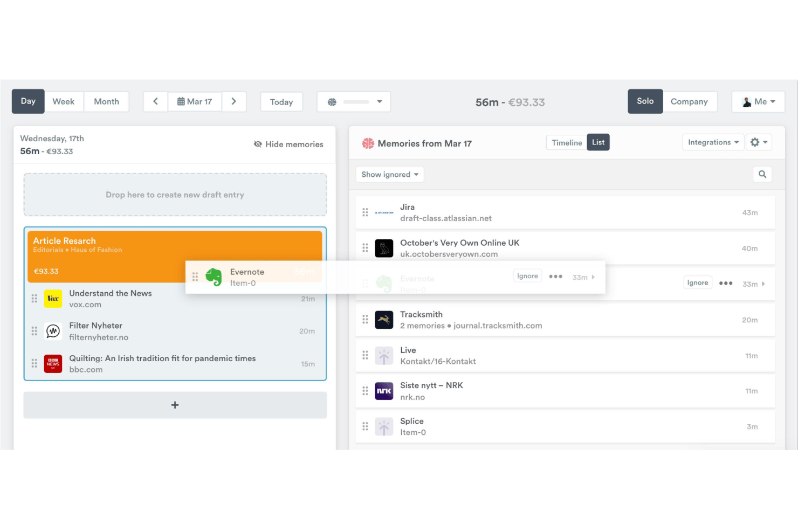This screenshot has width=798, height=532.
Task: Click the Wednesday, 17th date heading
Action: coord(52,139)
